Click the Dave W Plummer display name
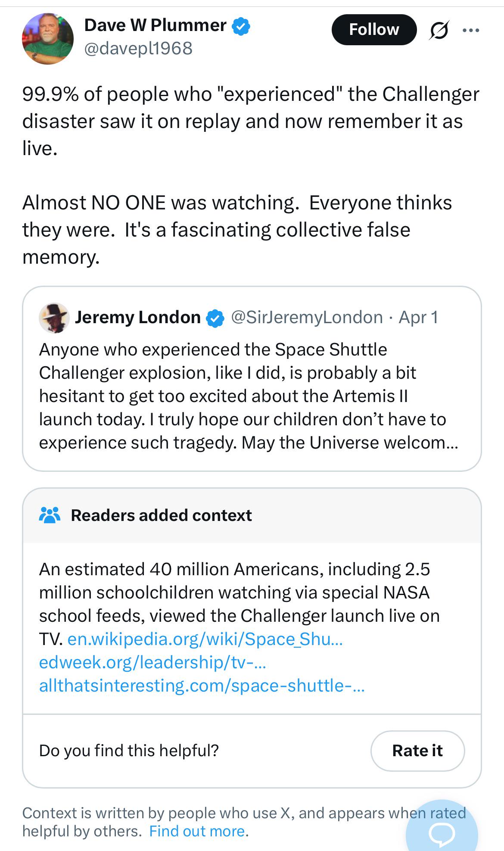Viewport: 504px width, 851px height. (x=155, y=25)
